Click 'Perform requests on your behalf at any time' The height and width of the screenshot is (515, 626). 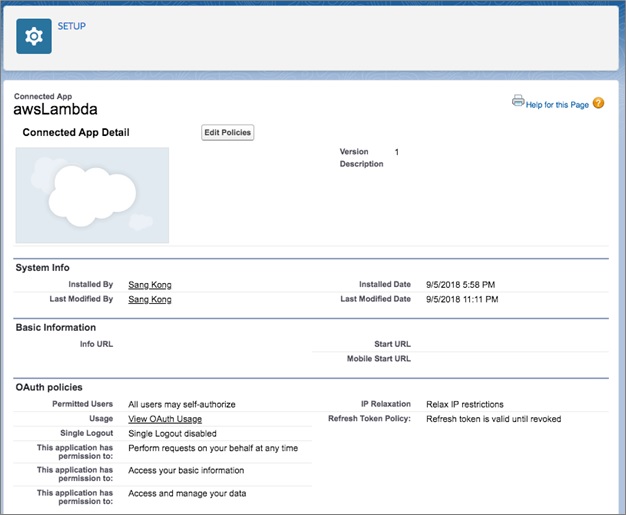pos(213,448)
